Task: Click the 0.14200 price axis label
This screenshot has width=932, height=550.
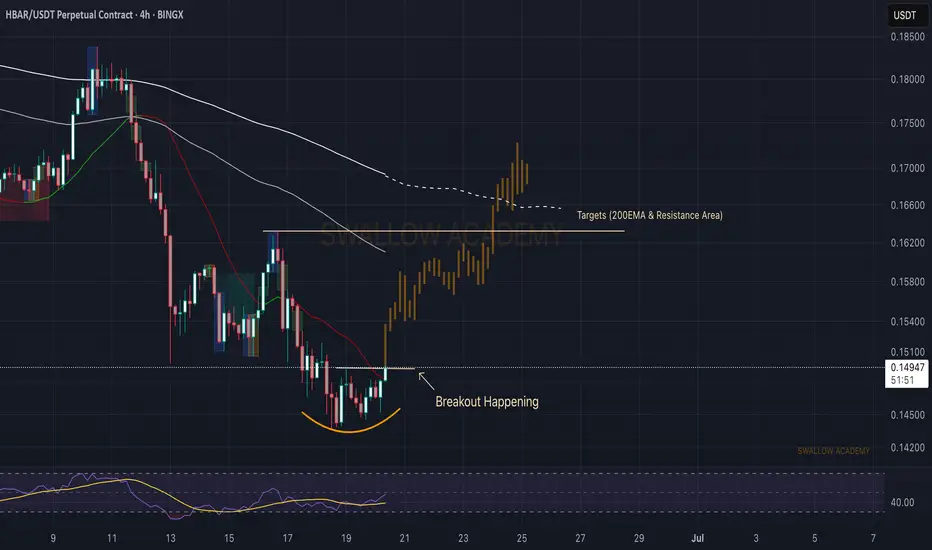Action: point(907,448)
